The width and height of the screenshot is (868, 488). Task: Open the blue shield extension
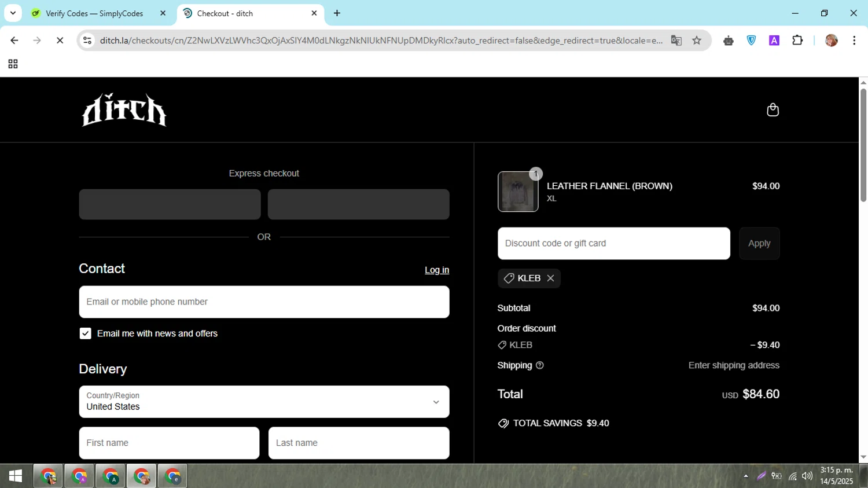tap(751, 41)
